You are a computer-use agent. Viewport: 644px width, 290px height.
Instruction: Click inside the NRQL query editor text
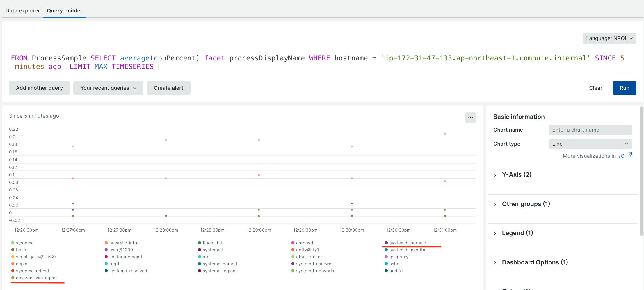[x=317, y=62]
